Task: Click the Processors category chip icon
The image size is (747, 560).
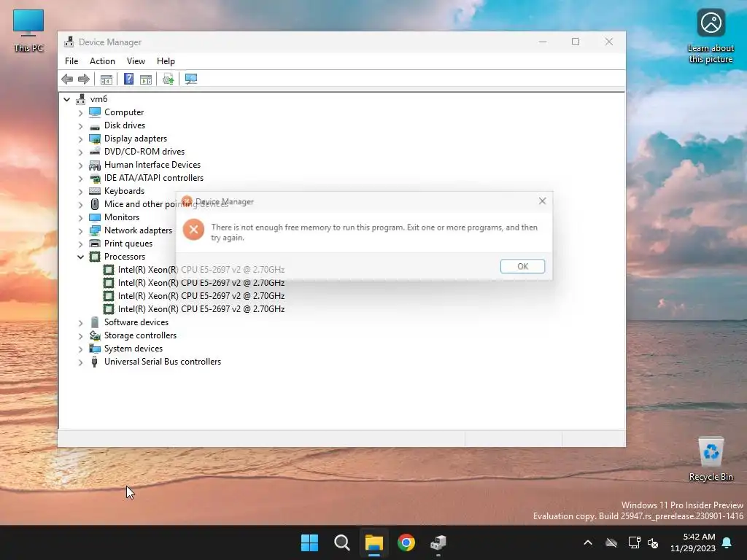Action: (95, 257)
